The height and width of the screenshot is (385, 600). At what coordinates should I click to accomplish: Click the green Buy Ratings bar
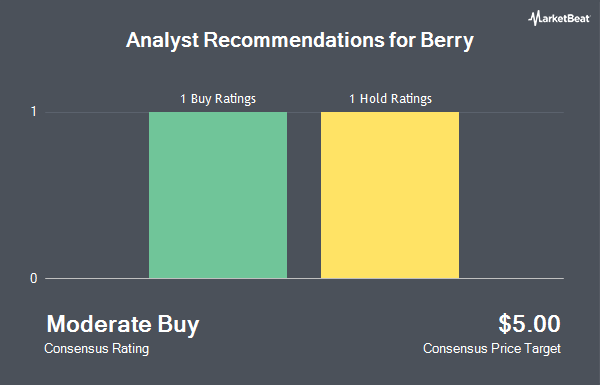tap(218, 195)
